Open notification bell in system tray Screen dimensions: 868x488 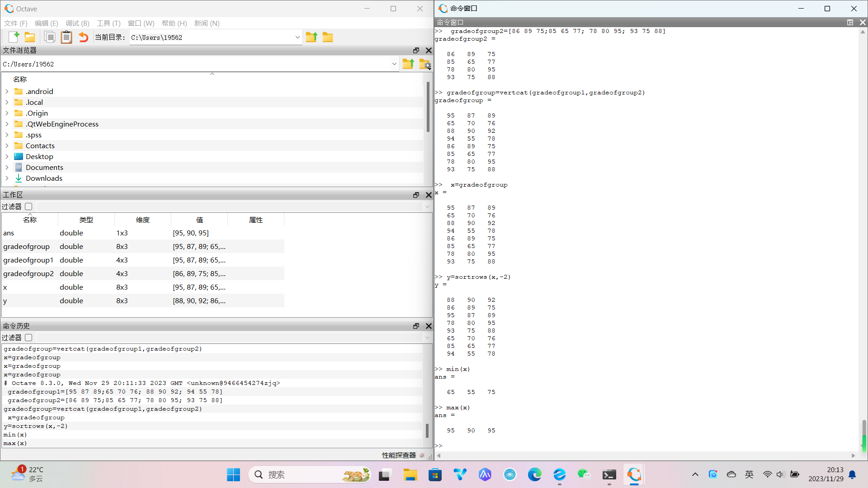coord(852,474)
